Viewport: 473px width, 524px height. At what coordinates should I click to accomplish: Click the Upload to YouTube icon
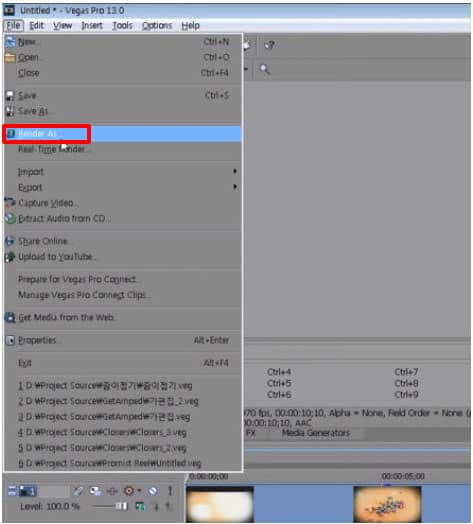tap(10, 257)
